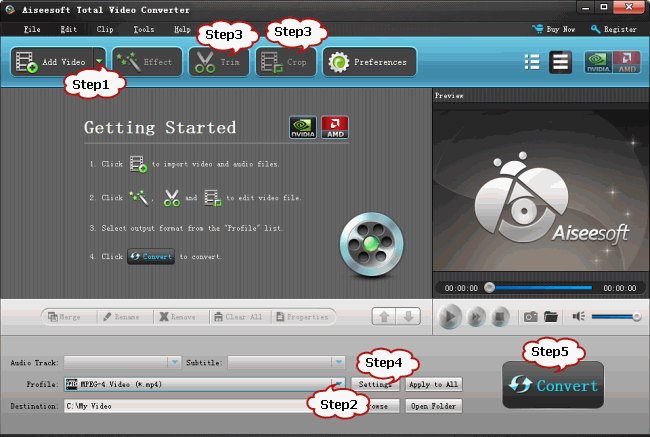Click AMD badge in Getting Started panel
The width and height of the screenshot is (650, 437).
pos(335,127)
